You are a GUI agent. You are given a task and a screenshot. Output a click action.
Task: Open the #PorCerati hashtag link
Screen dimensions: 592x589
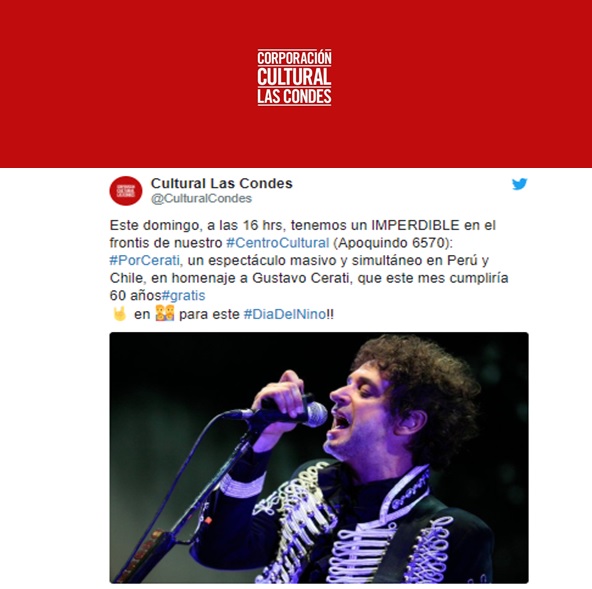point(145,261)
